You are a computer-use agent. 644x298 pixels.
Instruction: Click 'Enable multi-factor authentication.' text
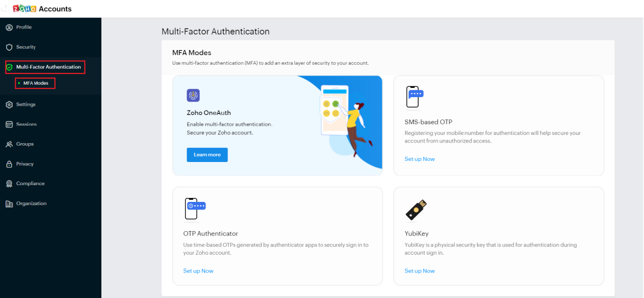230,124
